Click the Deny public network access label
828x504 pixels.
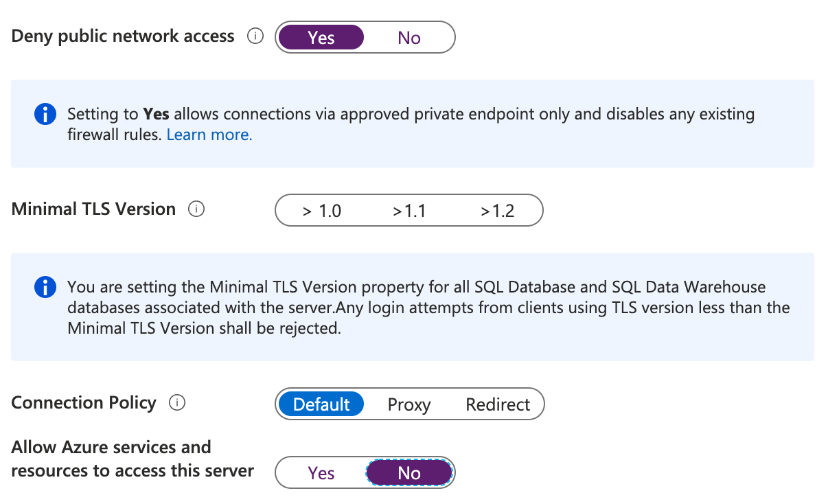(122, 36)
